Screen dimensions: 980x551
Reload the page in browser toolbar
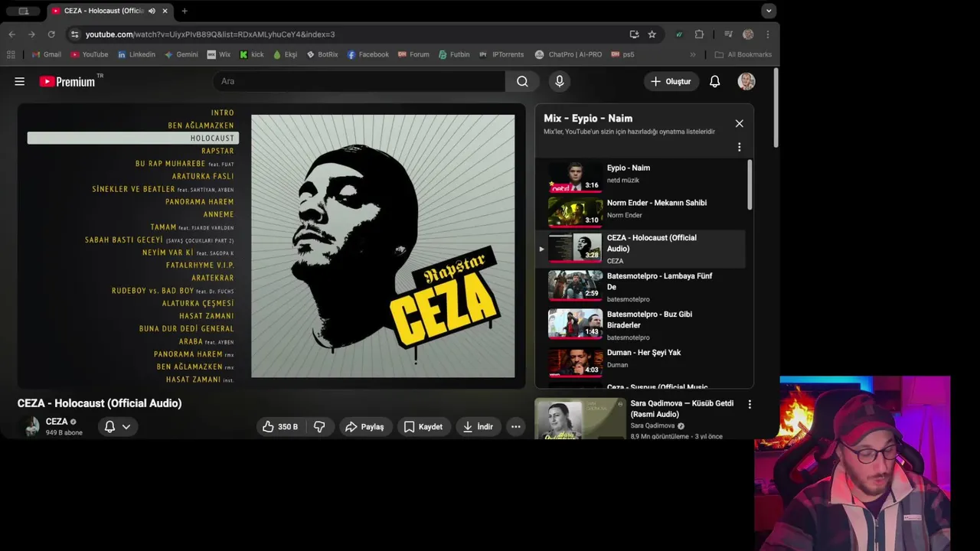point(51,34)
